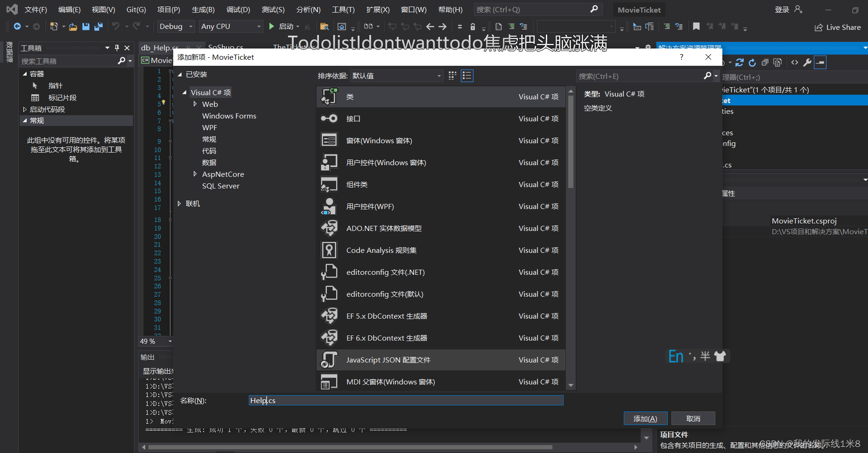868x453 pixels.
Task: Click the 名称 name input field
Action: (x=406, y=400)
